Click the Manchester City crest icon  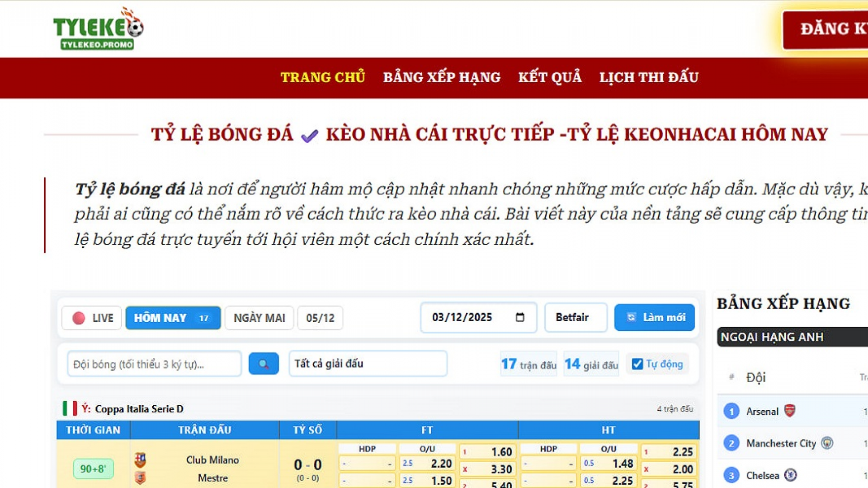(x=827, y=443)
